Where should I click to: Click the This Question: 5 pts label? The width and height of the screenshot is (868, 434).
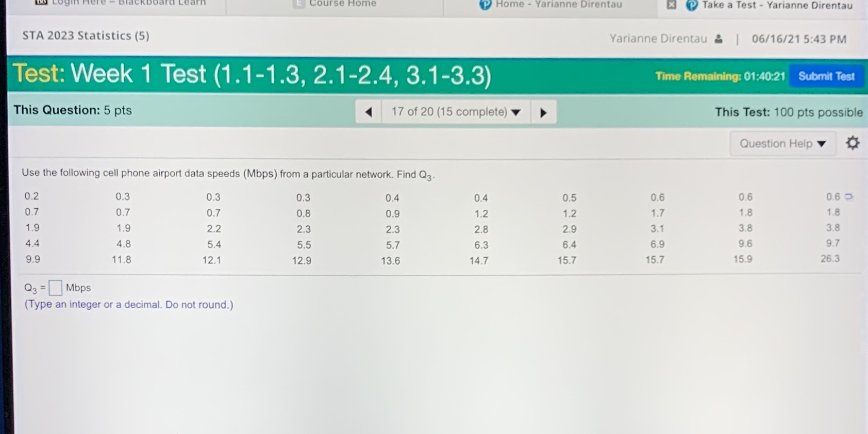point(73,110)
